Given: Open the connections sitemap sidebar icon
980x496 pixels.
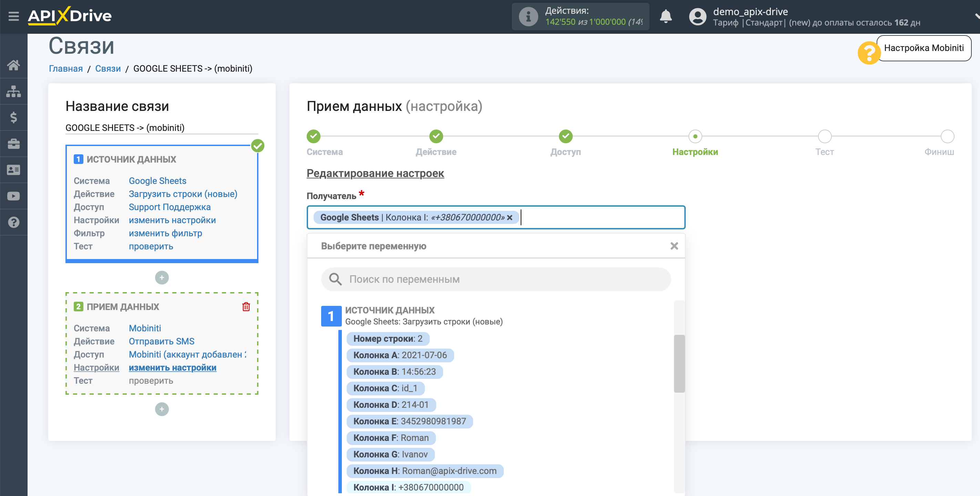Looking at the screenshot, I should point(14,91).
